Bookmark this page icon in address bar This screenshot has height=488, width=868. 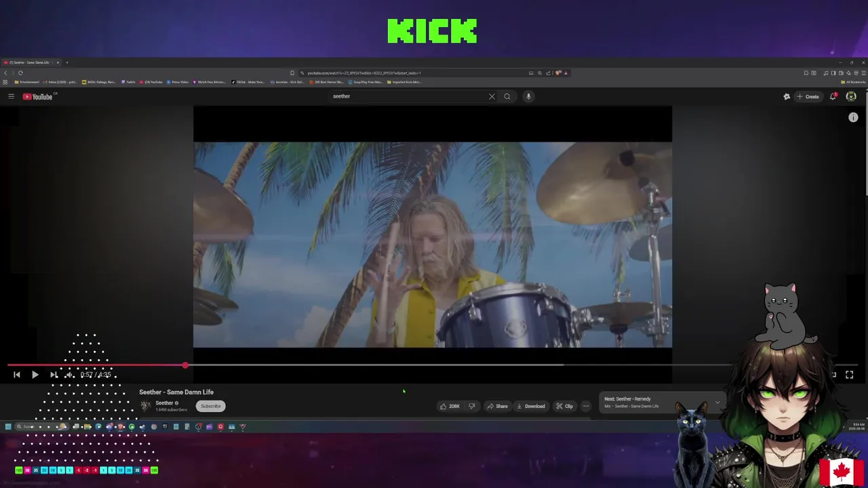pos(292,73)
